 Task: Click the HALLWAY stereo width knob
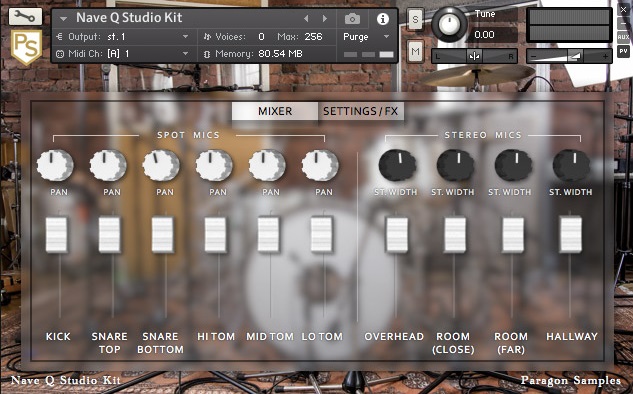click(x=571, y=165)
